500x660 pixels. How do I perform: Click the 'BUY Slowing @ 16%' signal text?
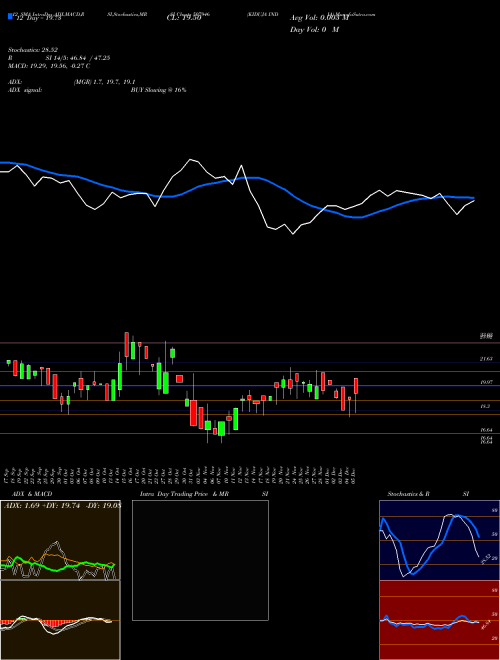(158, 90)
